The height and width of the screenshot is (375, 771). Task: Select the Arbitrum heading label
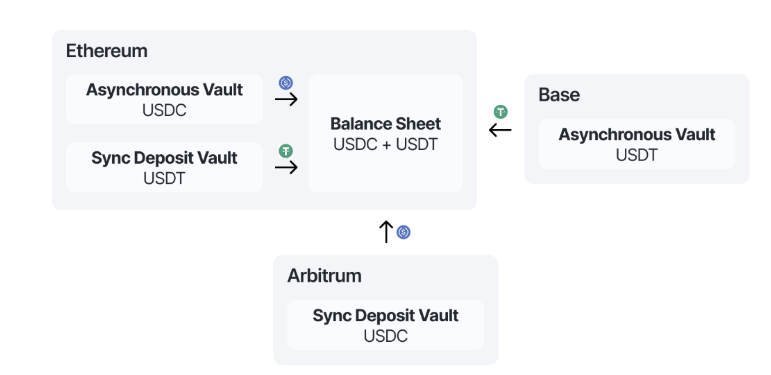[324, 276]
